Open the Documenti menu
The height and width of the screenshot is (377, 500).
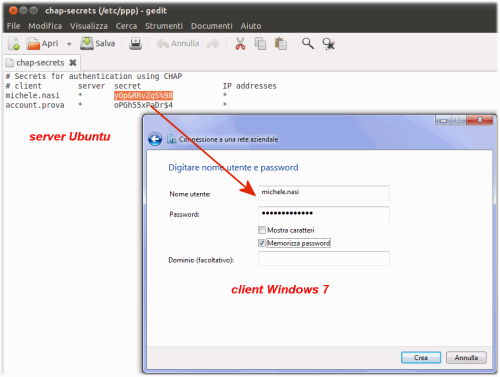[x=212, y=26]
